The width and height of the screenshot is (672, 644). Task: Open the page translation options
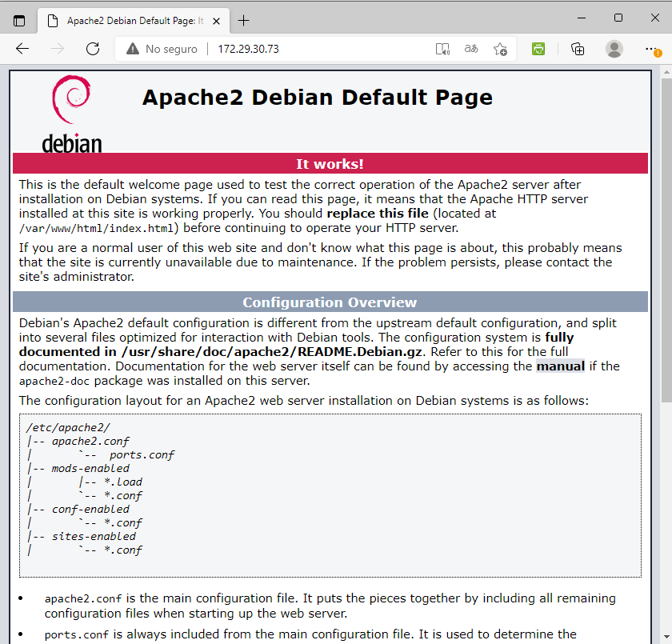coord(471,49)
